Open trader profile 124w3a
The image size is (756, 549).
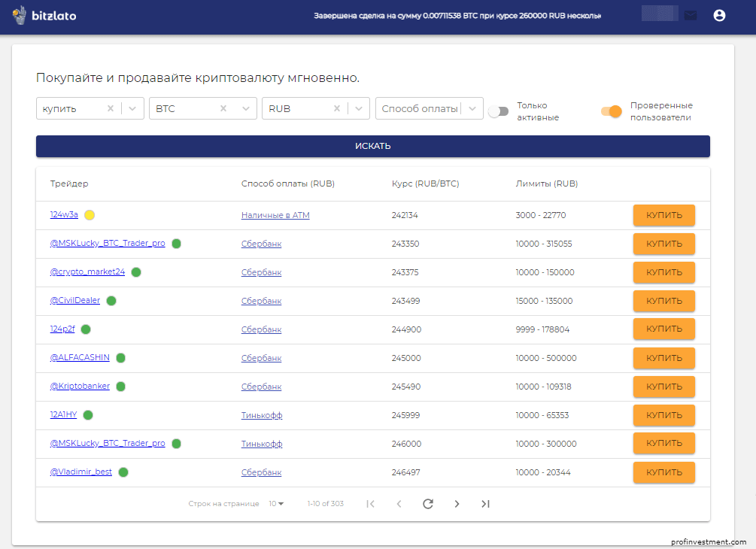pyautogui.click(x=64, y=214)
